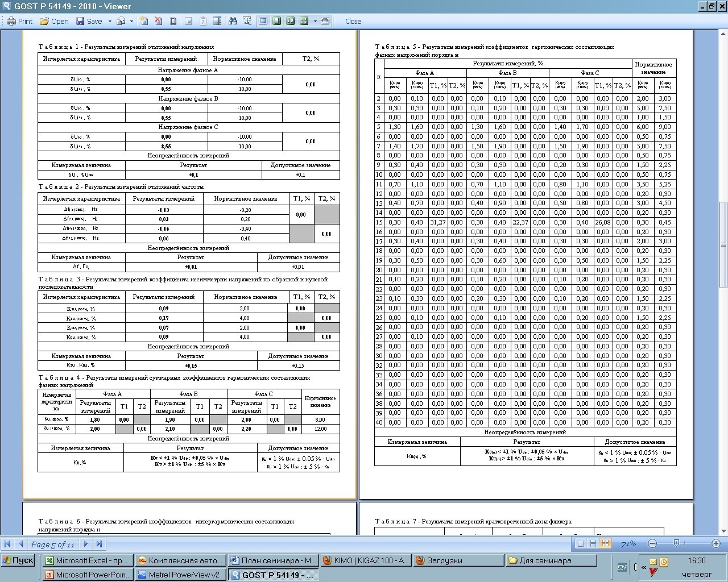Screen dimensions: 728x582
Task: Click the Save icon in toolbar
Action: pyautogui.click(x=89, y=21)
